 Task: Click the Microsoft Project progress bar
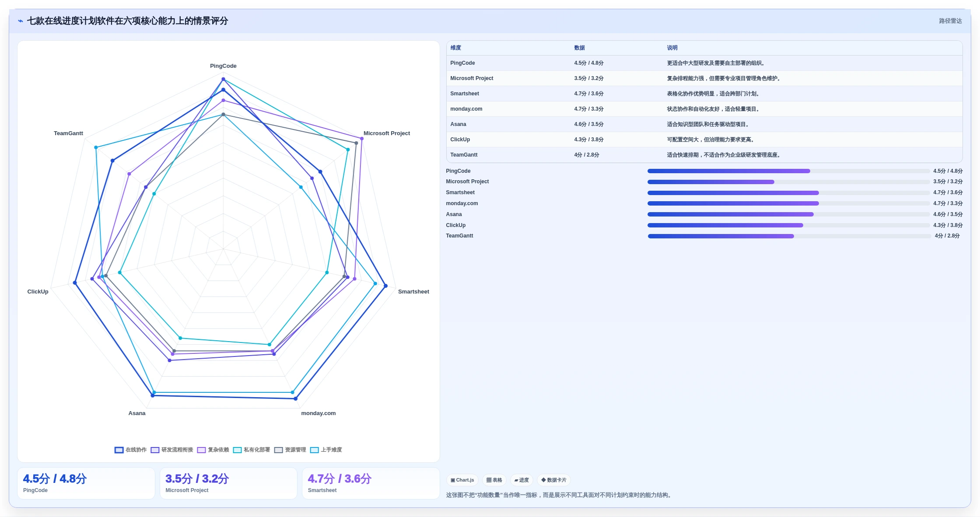click(x=788, y=182)
